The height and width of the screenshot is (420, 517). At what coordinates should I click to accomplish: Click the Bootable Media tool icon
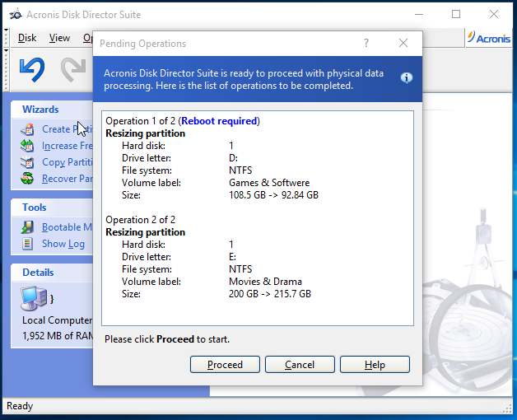coord(27,227)
